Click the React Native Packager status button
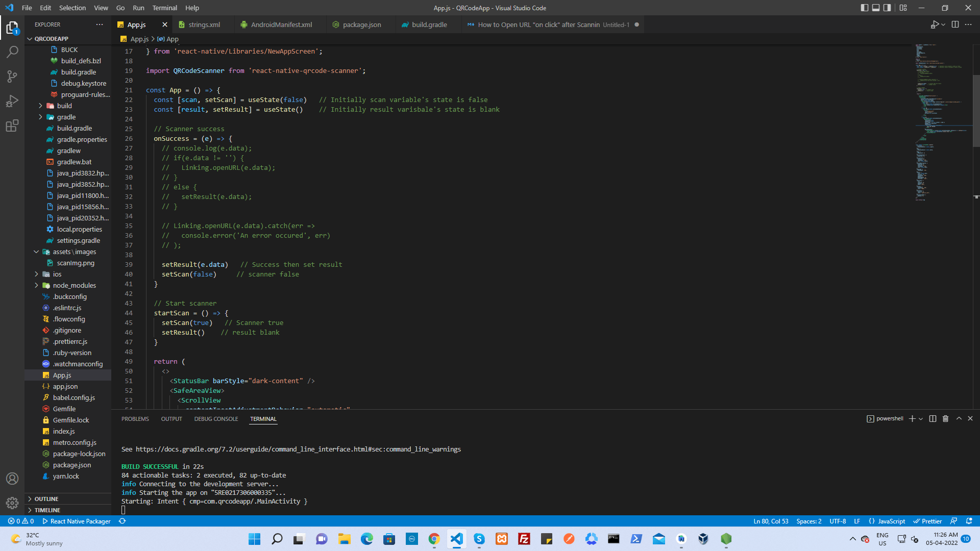 [76, 521]
